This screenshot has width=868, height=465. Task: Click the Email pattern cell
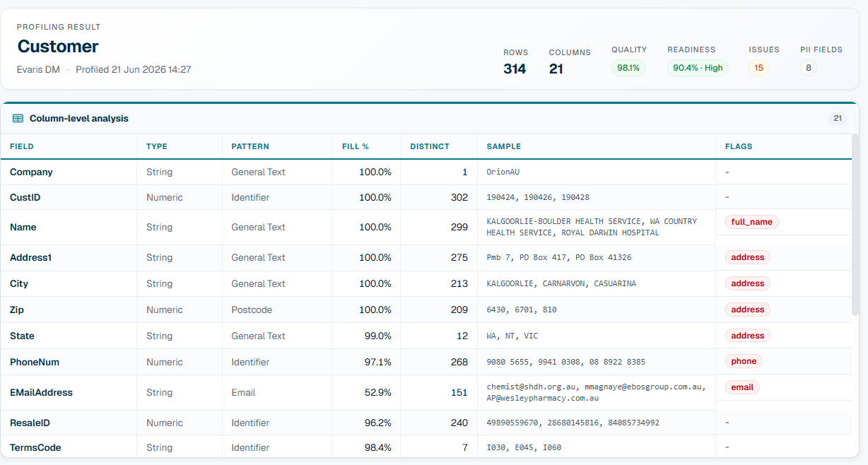[x=243, y=393]
